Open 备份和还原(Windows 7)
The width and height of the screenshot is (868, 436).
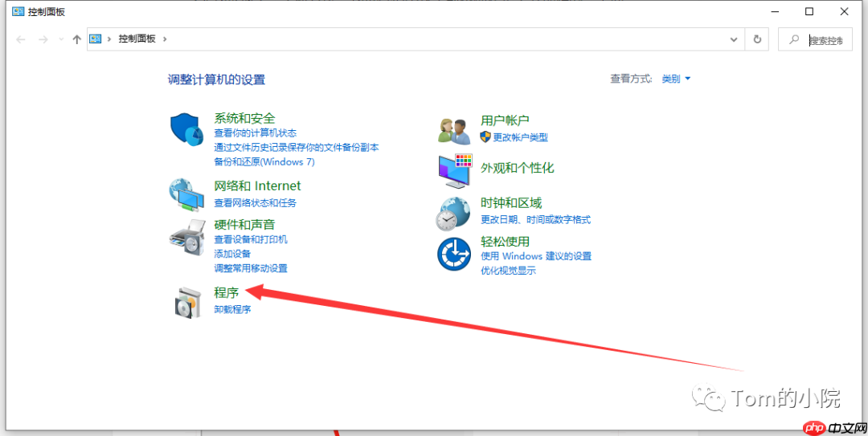click(x=264, y=162)
